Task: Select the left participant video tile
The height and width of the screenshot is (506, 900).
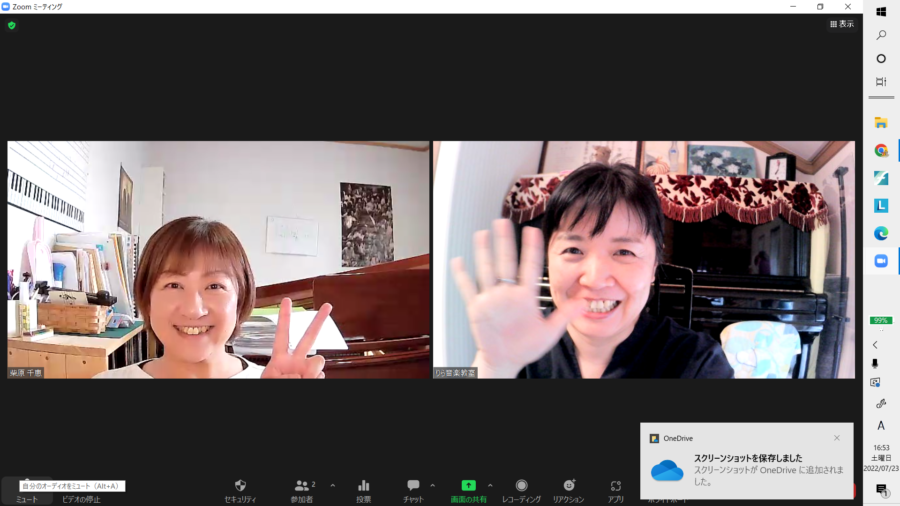Action: click(x=218, y=260)
